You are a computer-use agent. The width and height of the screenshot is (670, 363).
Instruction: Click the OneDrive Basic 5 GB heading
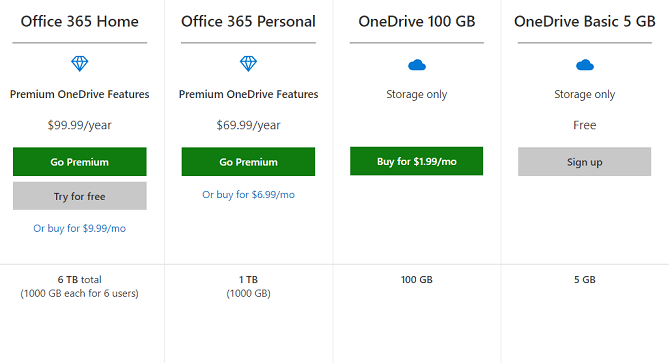point(585,21)
